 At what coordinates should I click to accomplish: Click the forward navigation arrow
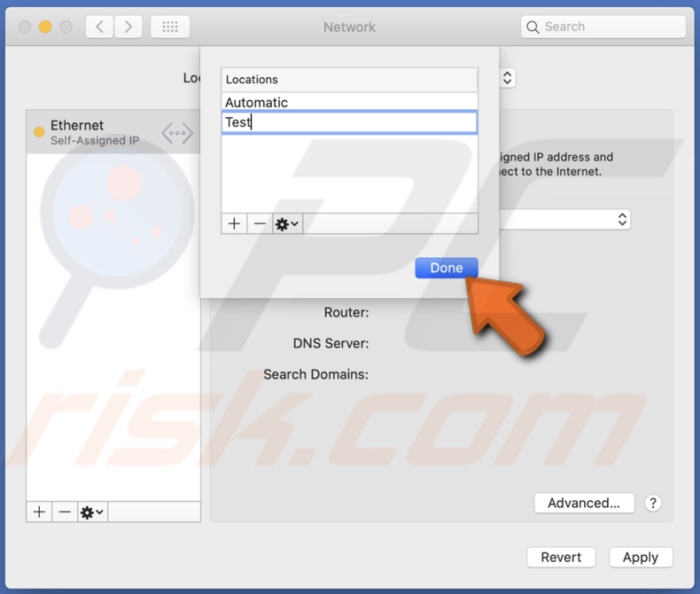128,27
